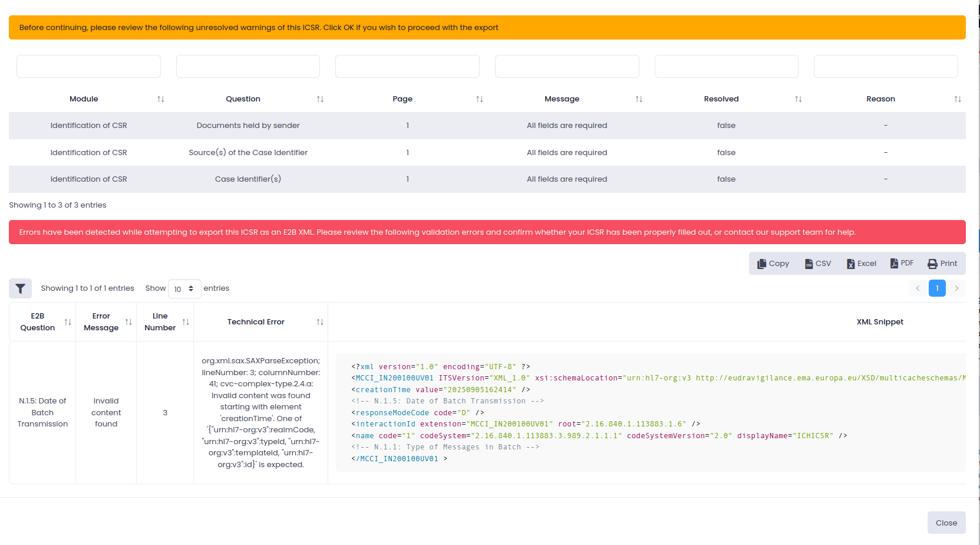The width and height of the screenshot is (980, 545).
Task: Sort errors by Line Number column
Action: click(x=186, y=322)
